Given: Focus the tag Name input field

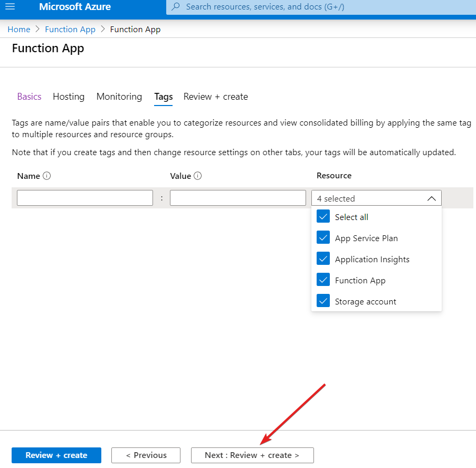Looking at the screenshot, I should click(x=85, y=198).
